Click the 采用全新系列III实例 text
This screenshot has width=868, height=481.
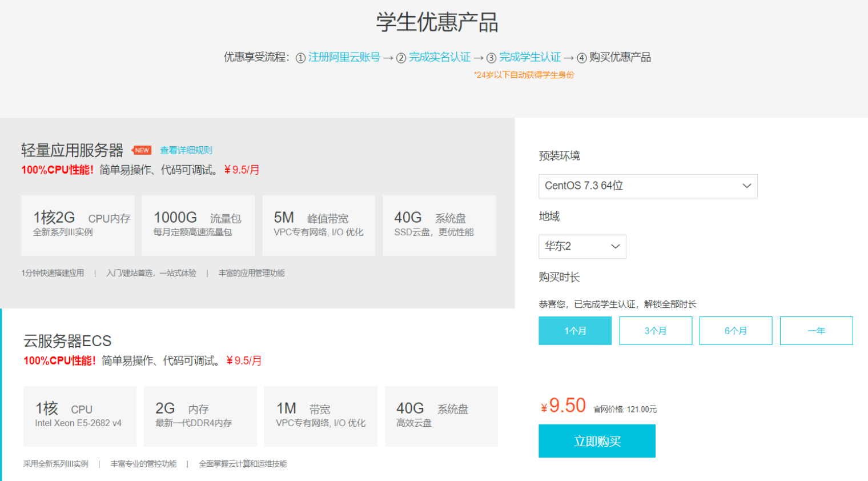coord(56,464)
